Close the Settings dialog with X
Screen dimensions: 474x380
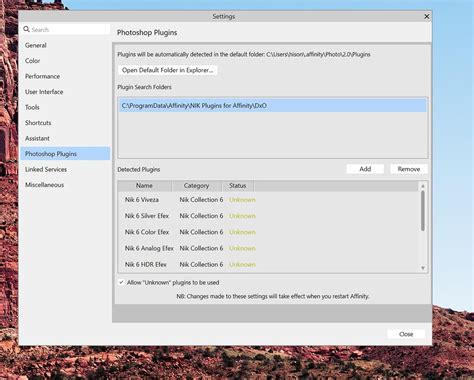(427, 16)
